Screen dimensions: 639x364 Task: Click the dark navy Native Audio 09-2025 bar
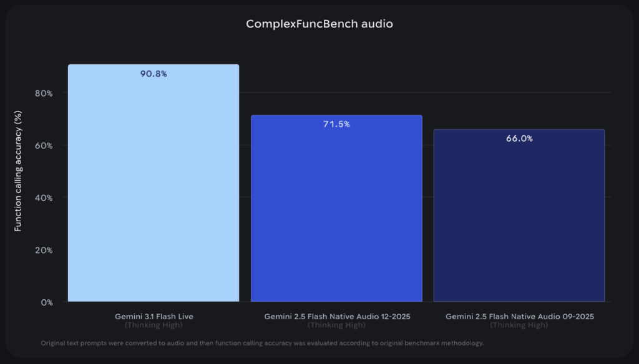pos(519,218)
